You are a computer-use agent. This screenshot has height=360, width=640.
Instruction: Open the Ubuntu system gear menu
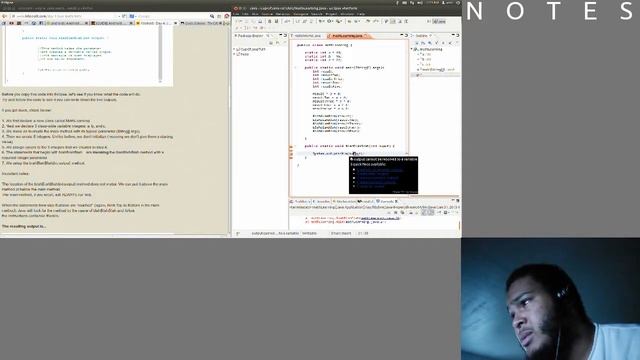click(x=458, y=2)
